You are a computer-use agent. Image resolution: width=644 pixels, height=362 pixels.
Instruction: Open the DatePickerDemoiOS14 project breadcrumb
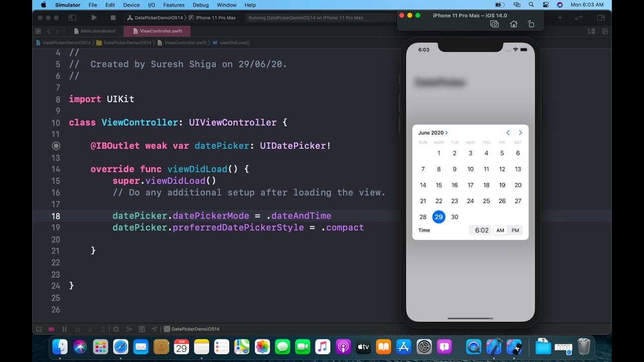[x=63, y=43]
